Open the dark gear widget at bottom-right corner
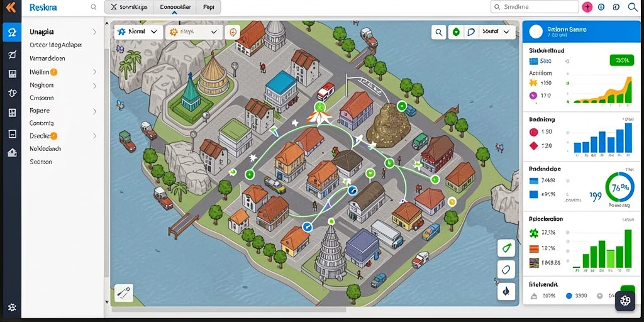The height and width of the screenshot is (322, 644). coord(625,301)
